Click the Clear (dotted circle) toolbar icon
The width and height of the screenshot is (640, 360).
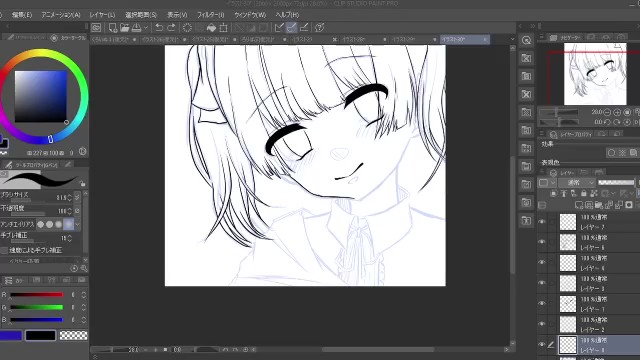187,28
